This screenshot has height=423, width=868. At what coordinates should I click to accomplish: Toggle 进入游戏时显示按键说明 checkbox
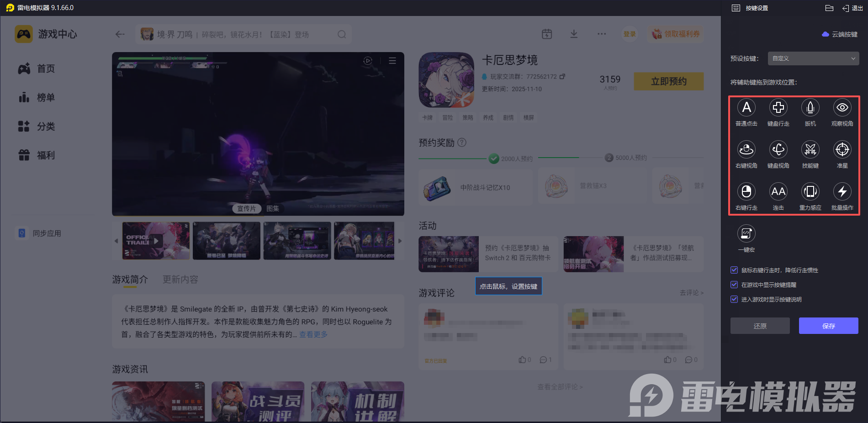[x=734, y=299]
